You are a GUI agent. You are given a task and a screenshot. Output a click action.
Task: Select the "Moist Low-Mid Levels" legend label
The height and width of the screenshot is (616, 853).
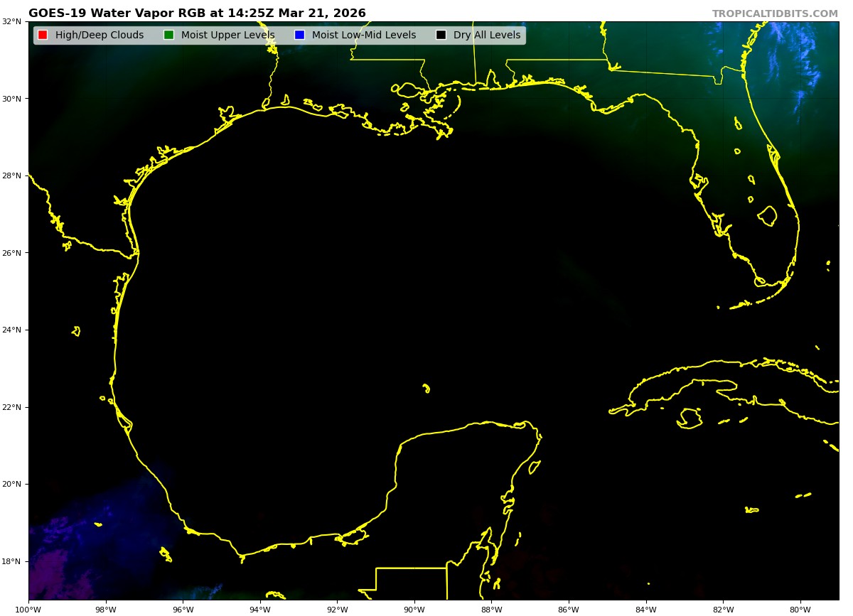click(x=363, y=36)
